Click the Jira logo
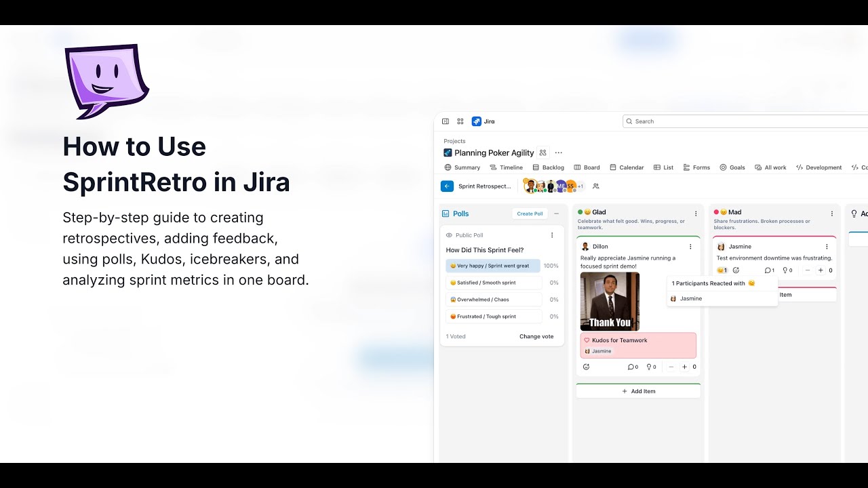The width and height of the screenshot is (868, 488). click(484, 121)
